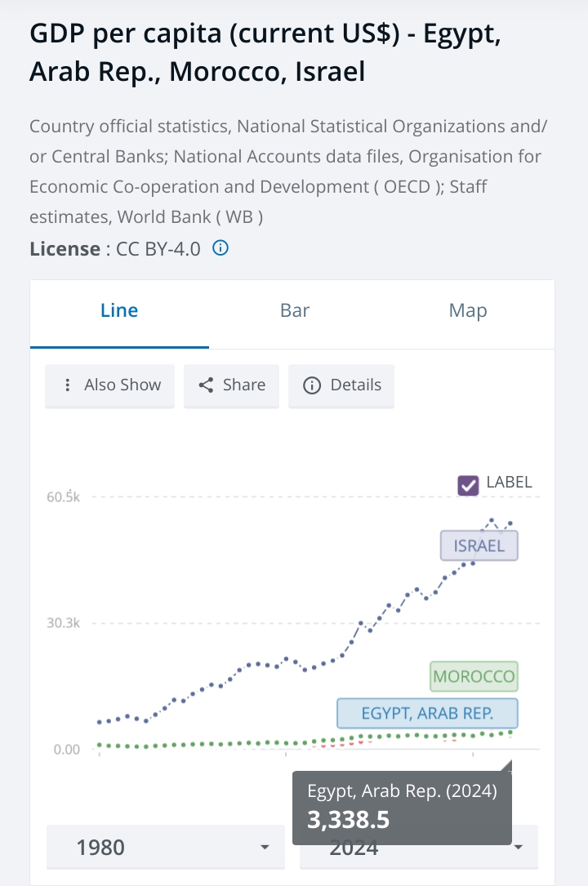Click the 30.3k axis value

63,623
